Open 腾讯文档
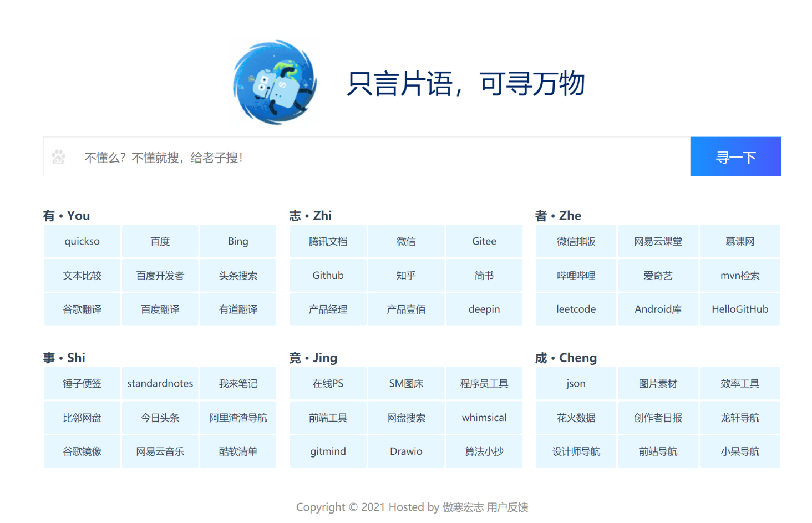The width and height of the screenshot is (812, 523). point(328,241)
